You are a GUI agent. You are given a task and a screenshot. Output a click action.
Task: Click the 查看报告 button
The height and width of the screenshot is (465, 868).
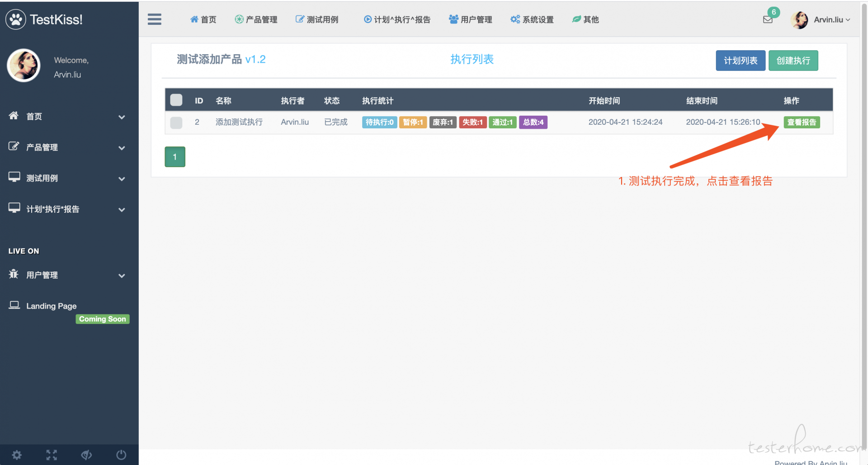click(x=802, y=122)
